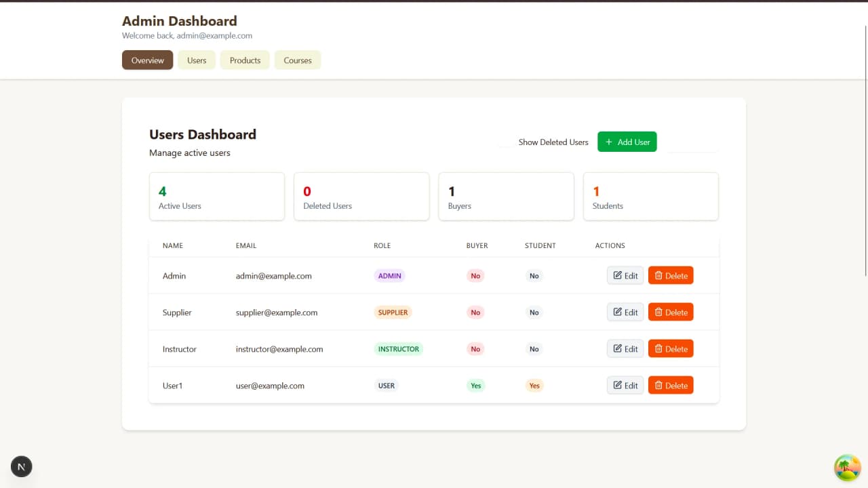Toggle User1's Student status badge
868x488 pixels.
coord(534,385)
